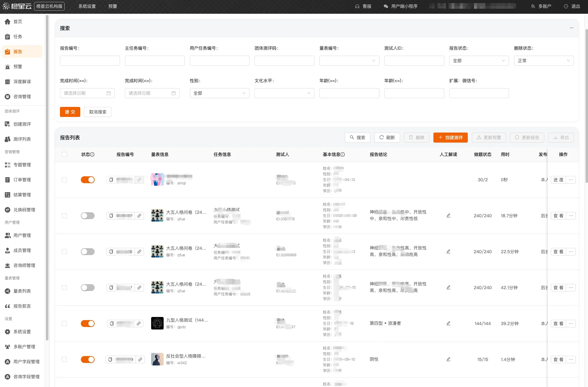Toggle status switch for 九型人格测试 row
The width and height of the screenshot is (588, 387).
[x=88, y=324]
